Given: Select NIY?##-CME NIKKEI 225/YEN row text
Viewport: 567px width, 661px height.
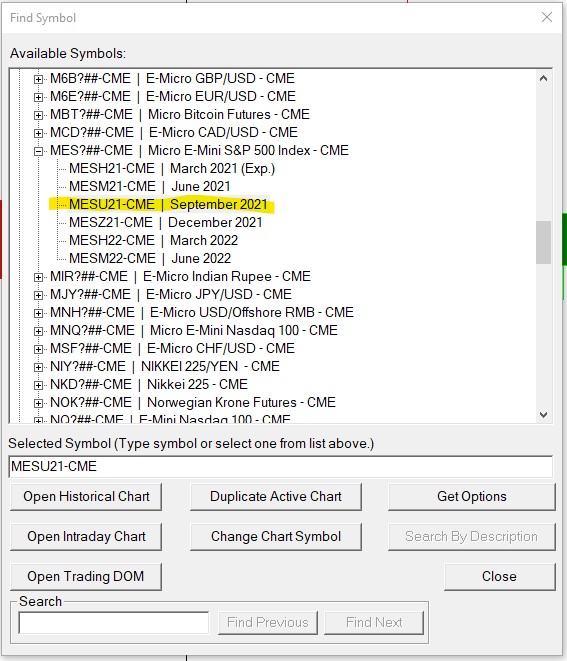Looking at the screenshot, I should tap(164, 366).
